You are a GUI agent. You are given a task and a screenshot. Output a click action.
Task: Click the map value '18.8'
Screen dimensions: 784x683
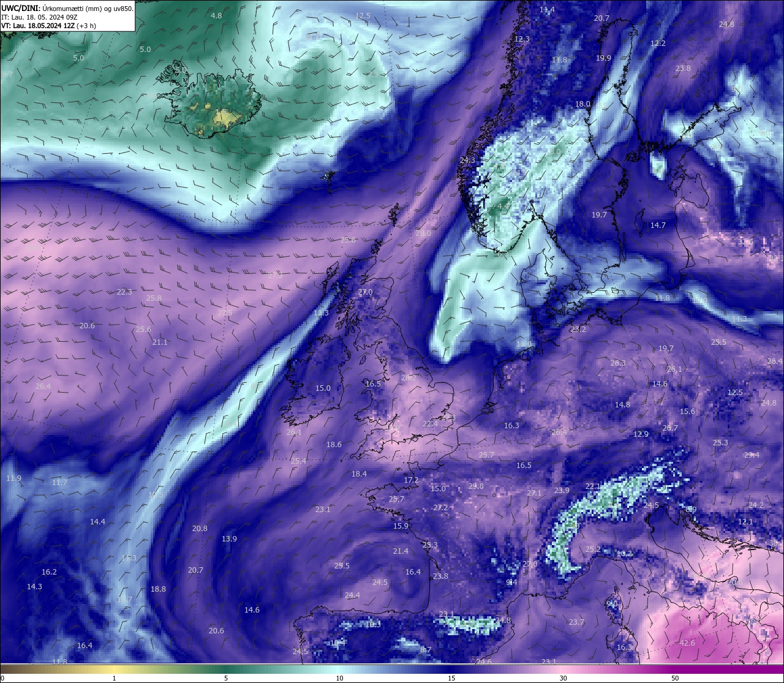click(158, 589)
